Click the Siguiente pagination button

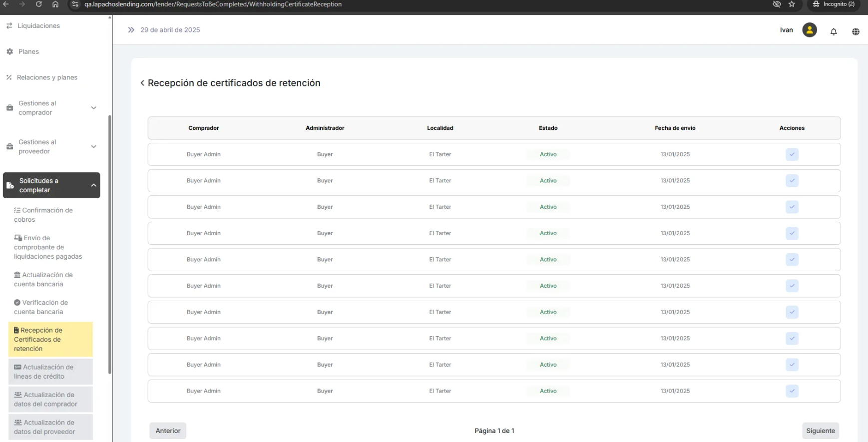820,431
